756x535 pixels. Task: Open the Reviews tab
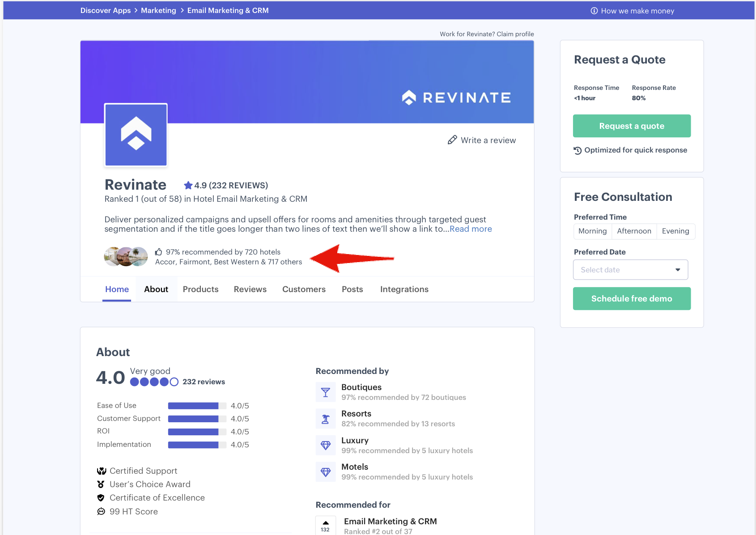click(250, 289)
